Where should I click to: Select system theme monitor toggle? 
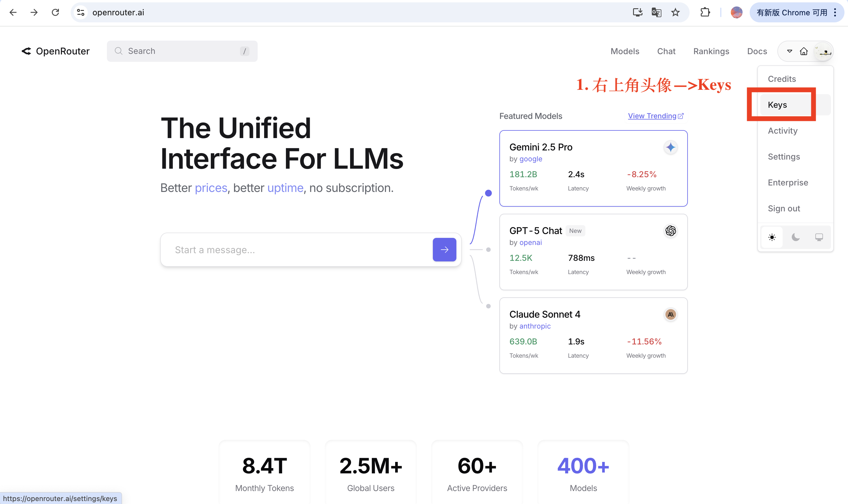point(819,237)
